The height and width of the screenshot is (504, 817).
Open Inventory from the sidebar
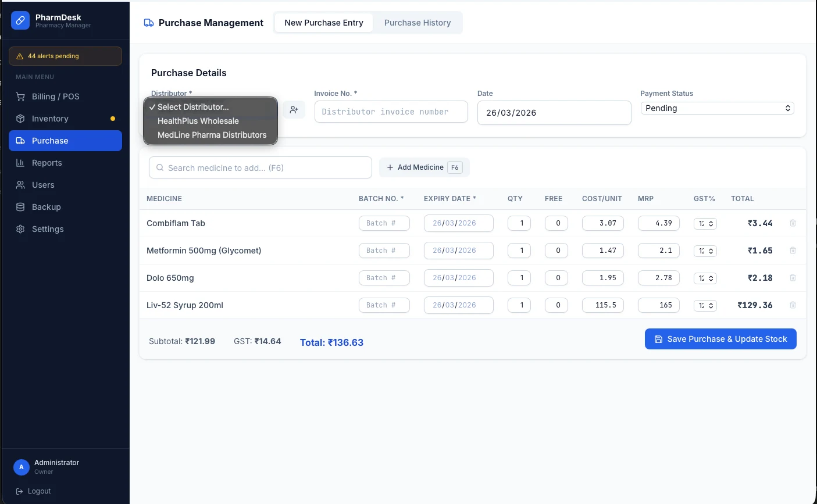tap(50, 119)
